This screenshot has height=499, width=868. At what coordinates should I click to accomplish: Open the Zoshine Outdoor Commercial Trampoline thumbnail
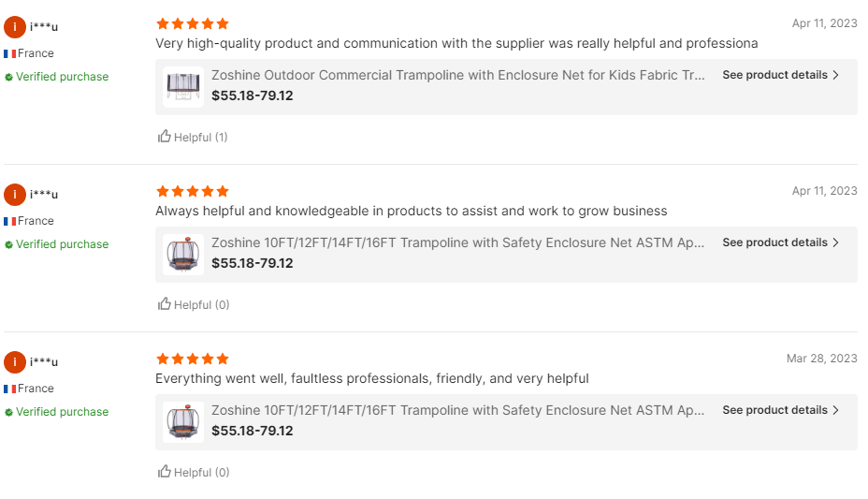[182, 86]
